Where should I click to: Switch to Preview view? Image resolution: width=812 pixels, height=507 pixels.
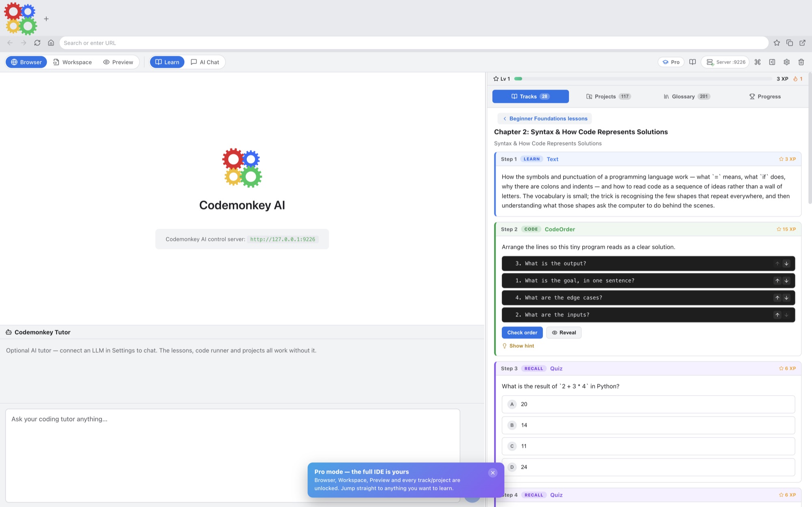point(118,62)
